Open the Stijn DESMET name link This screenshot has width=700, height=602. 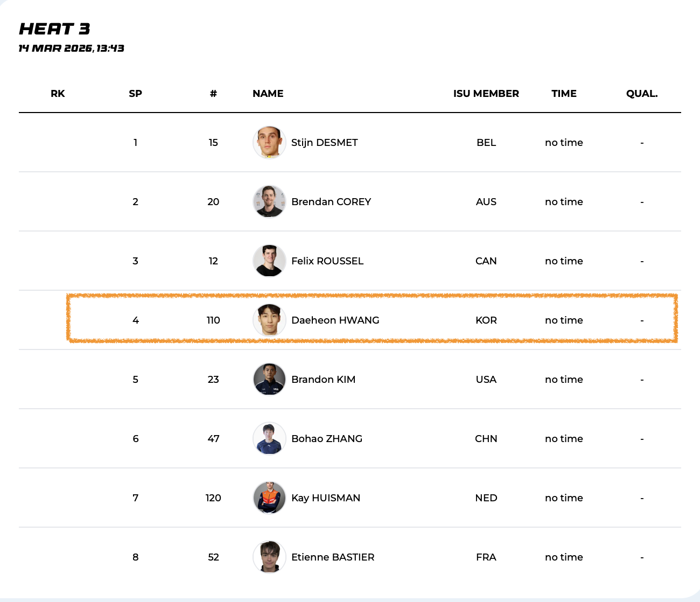(x=324, y=143)
